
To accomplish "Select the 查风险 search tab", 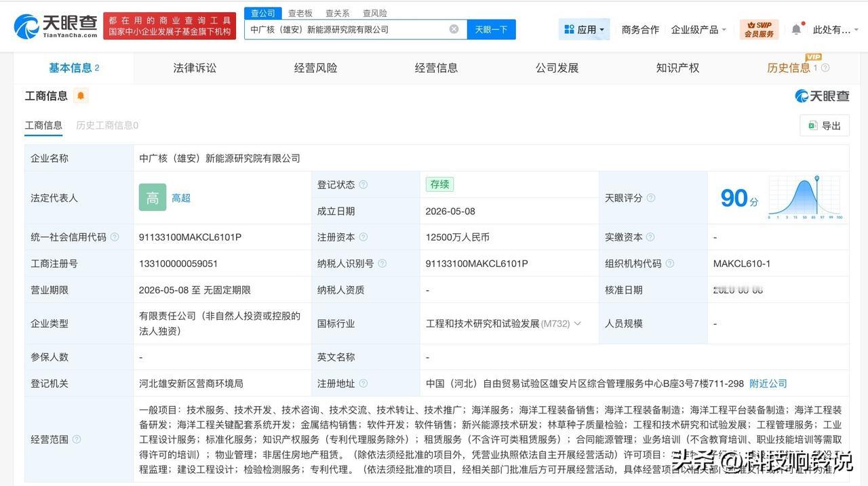I will point(375,13).
